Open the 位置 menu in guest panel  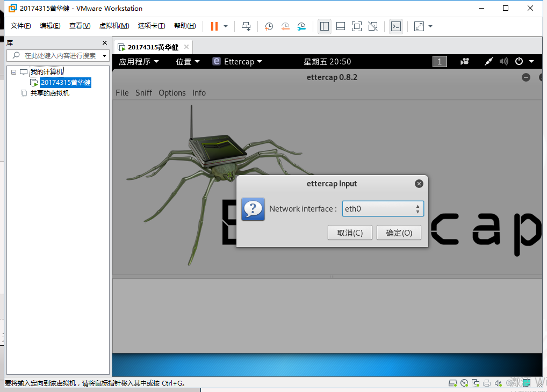point(188,62)
